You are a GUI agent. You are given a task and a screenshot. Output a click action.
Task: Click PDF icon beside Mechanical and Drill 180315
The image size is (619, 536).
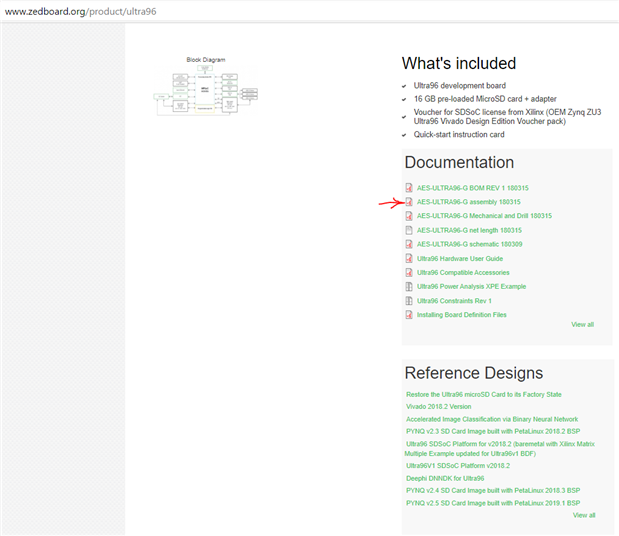tap(409, 216)
